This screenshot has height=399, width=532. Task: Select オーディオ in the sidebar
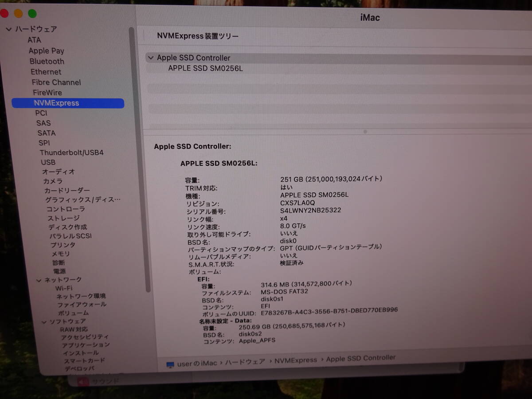[x=59, y=172]
